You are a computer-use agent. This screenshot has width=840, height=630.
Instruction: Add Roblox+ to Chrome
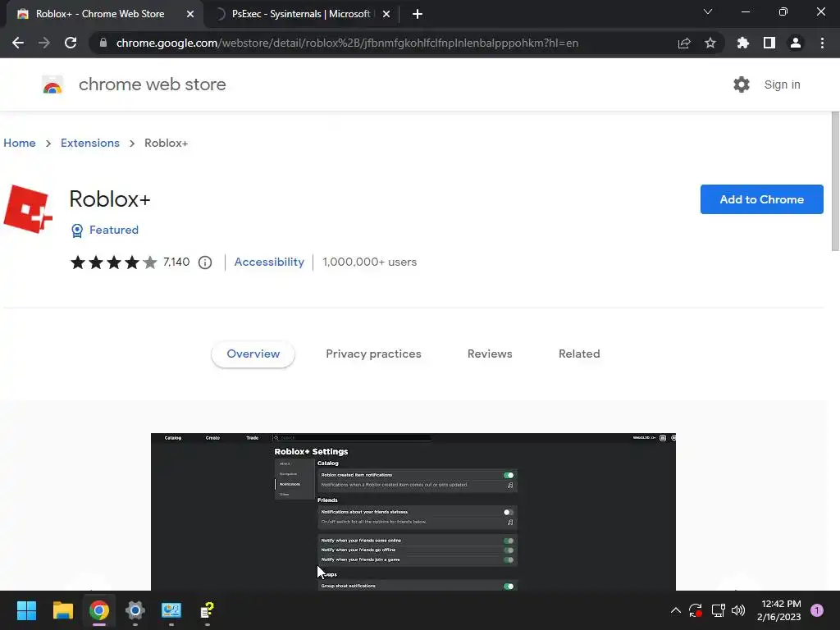[x=762, y=199]
